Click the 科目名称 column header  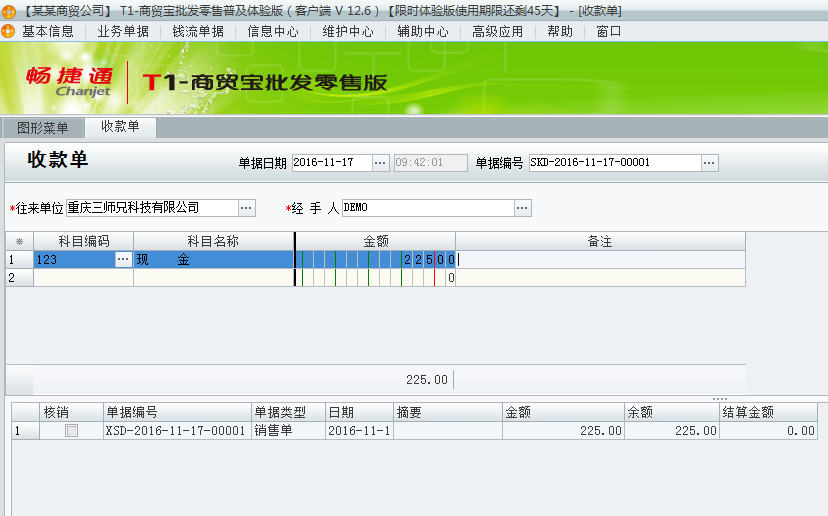pyautogui.click(x=213, y=242)
